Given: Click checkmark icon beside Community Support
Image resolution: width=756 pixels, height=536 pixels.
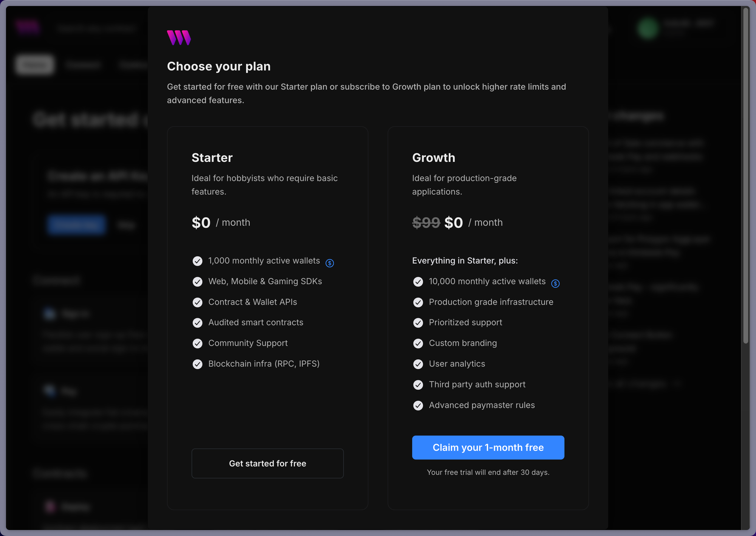Looking at the screenshot, I should pos(197,343).
